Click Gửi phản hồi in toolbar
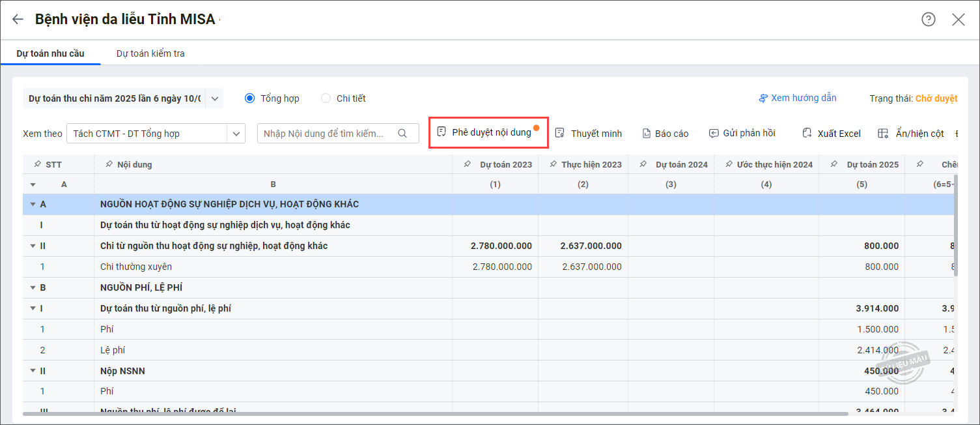The height and width of the screenshot is (425, 980). coord(742,134)
